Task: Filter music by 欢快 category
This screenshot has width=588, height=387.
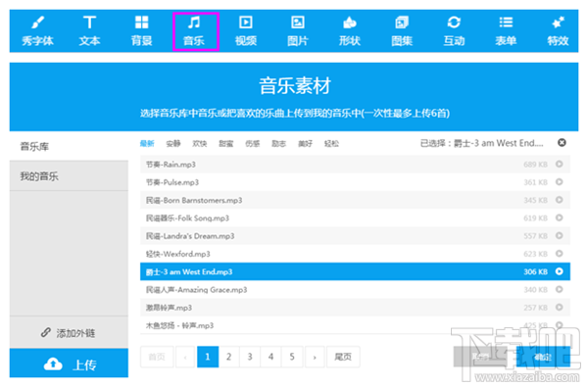Action: [x=200, y=144]
